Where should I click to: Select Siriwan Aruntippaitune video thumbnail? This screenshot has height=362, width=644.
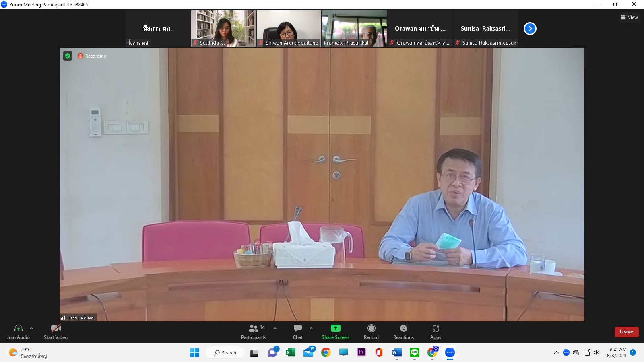pos(289,29)
